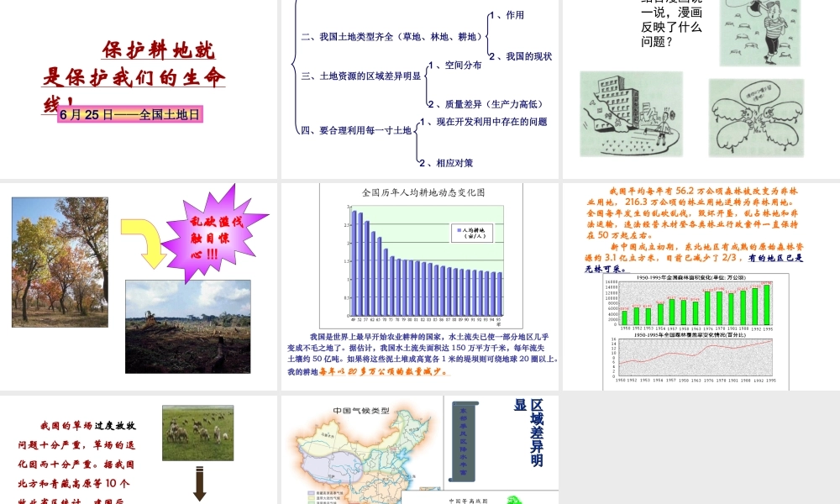Select outline item 四、要合理利用每一寸土地

point(356,130)
